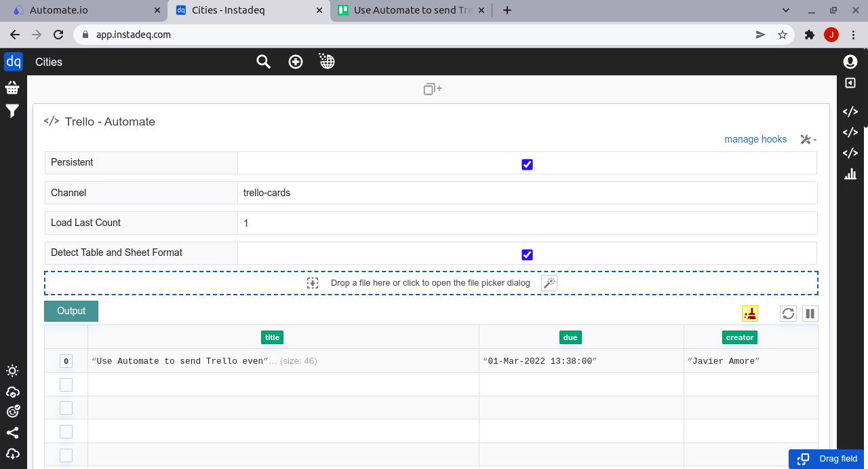
Task: Open the Chrome profile J avatar
Action: tap(831, 35)
